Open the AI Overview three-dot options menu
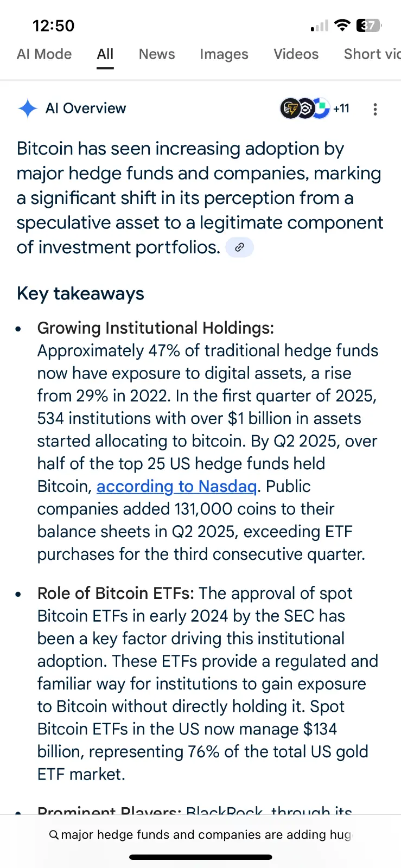 [375, 109]
